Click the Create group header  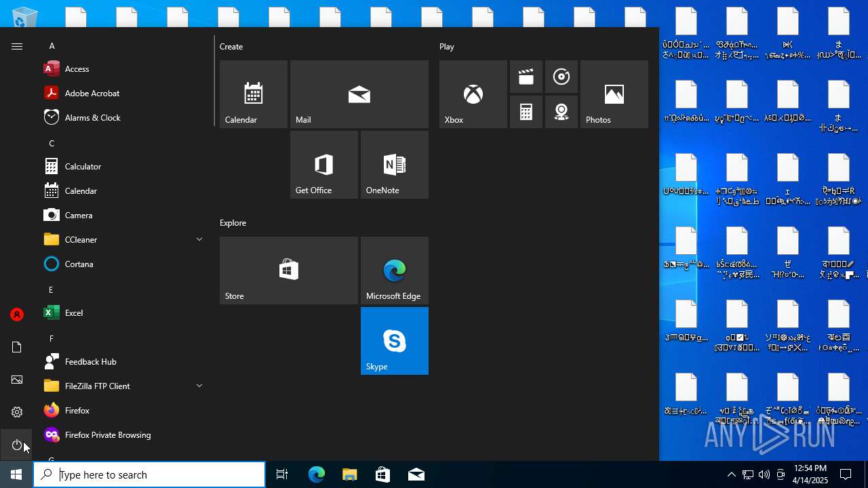231,46
